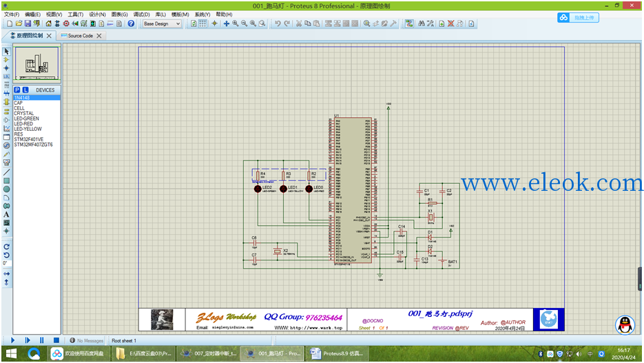Toggle the wire autorouter button
The image size is (644, 363).
409,23
